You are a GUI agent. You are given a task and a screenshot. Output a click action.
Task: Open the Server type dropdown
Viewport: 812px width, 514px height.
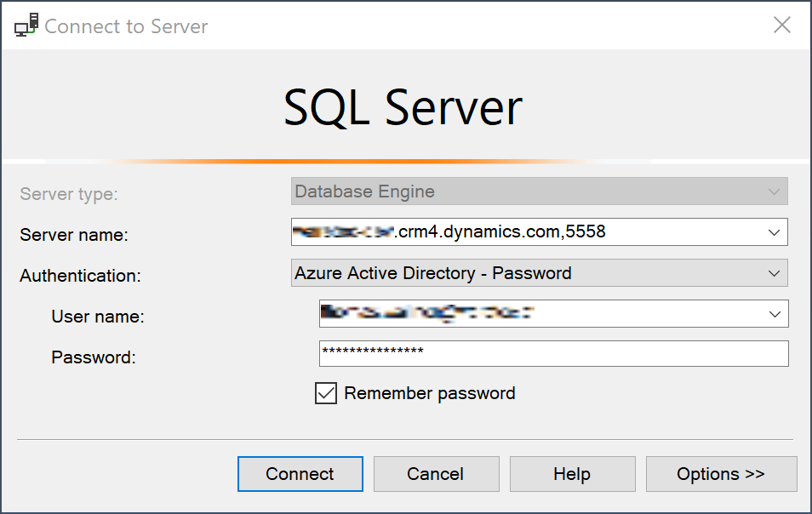click(x=539, y=191)
